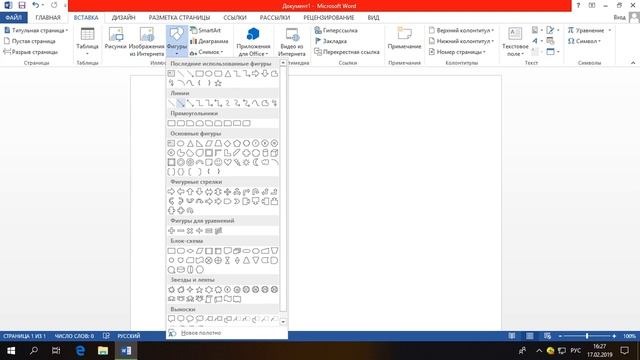
Task: Expand the Номер страницы dropdown
Action: pyautogui.click(x=457, y=52)
